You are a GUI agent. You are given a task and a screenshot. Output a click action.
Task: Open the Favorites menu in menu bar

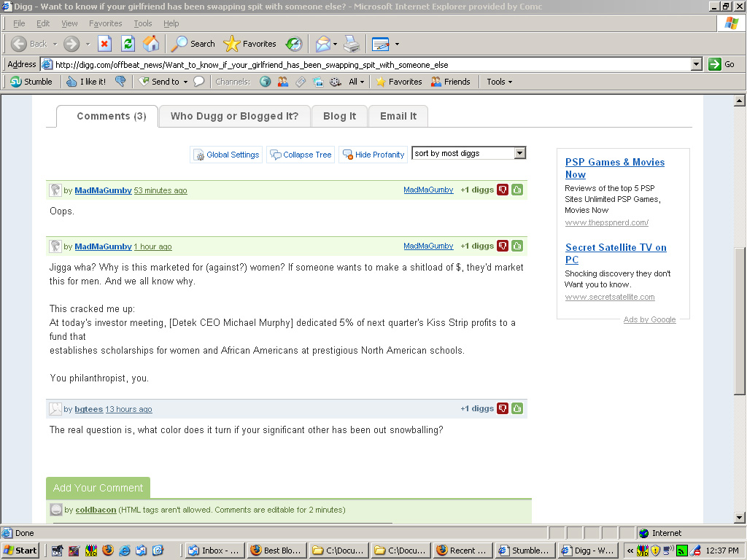pos(105,23)
